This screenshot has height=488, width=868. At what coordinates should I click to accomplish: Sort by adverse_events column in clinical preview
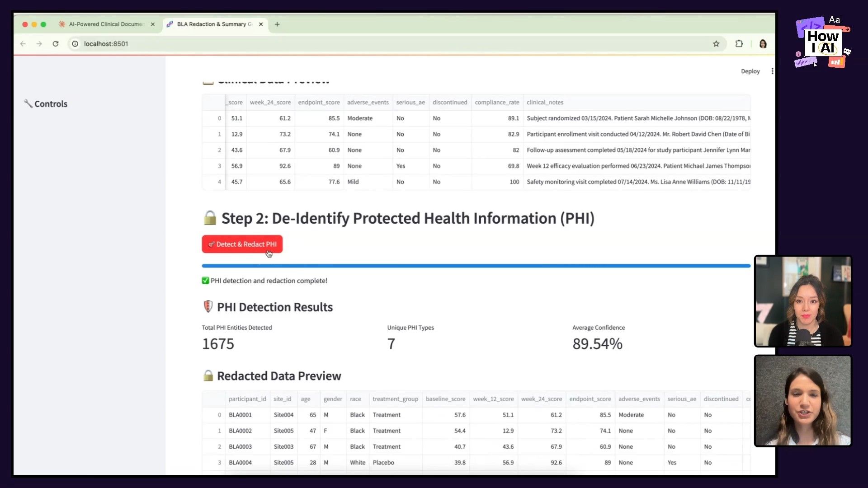point(368,103)
